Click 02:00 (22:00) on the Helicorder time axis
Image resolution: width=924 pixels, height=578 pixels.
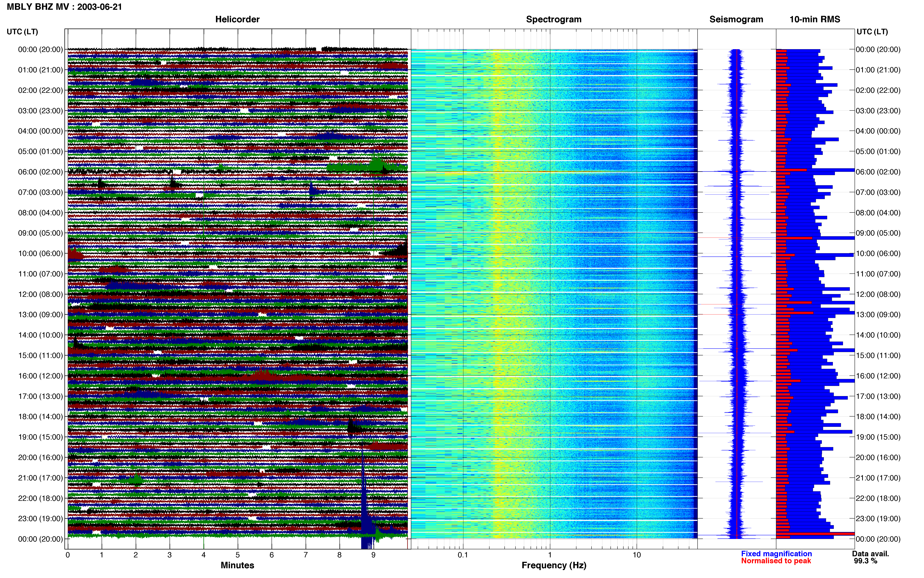tap(41, 90)
